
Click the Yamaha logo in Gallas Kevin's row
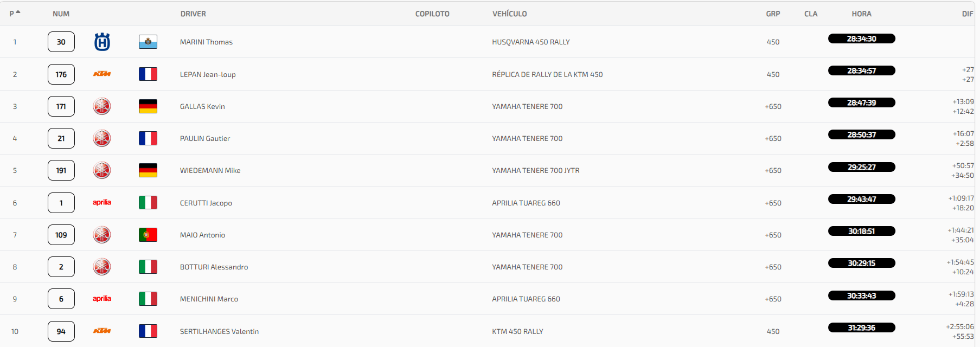(102, 106)
